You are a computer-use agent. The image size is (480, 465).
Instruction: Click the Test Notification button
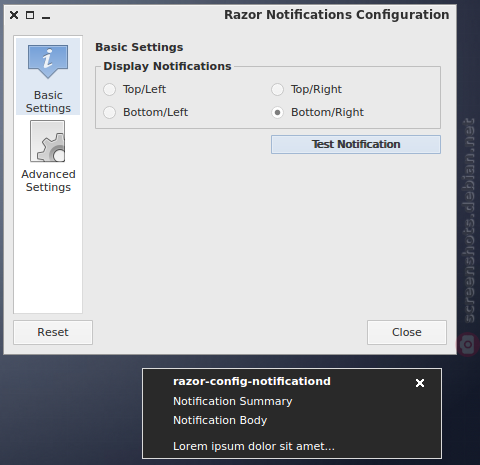356,144
